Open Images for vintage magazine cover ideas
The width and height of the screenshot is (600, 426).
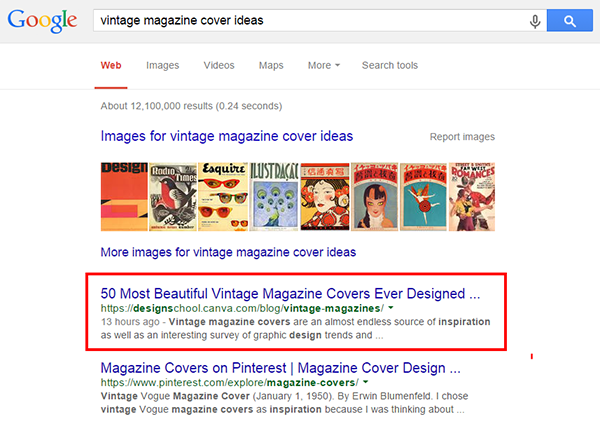click(x=227, y=136)
